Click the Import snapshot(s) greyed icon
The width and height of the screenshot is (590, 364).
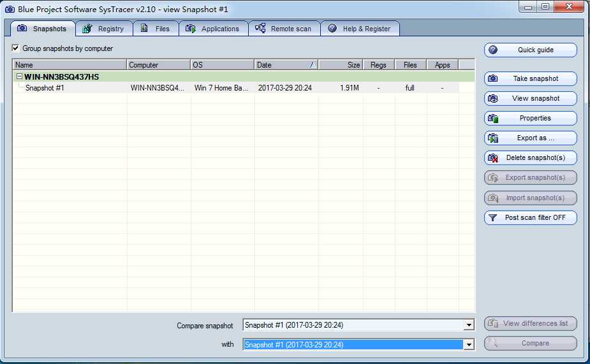tap(493, 198)
